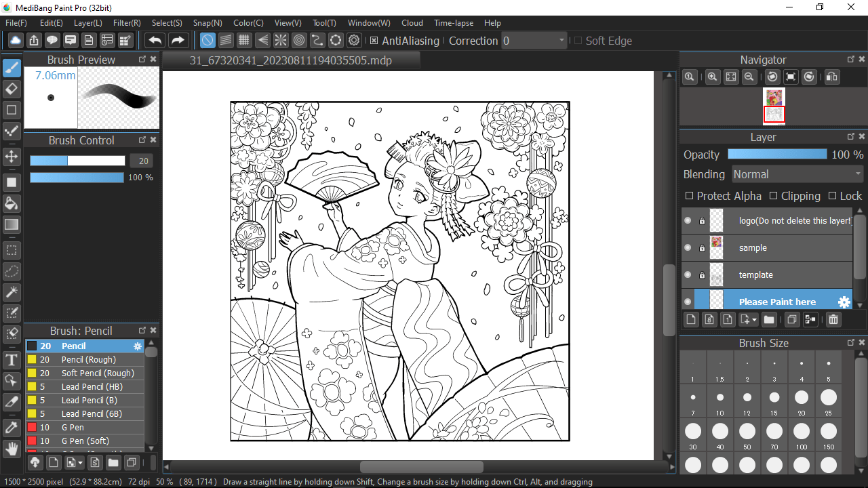868x488 pixels.
Task: Enable the radial snap guide
Action: click(x=281, y=41)
